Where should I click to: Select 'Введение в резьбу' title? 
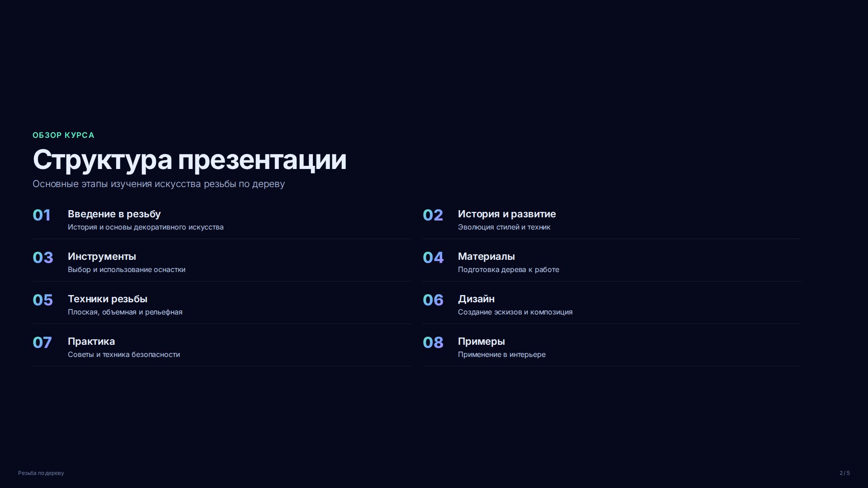point(114,214)
